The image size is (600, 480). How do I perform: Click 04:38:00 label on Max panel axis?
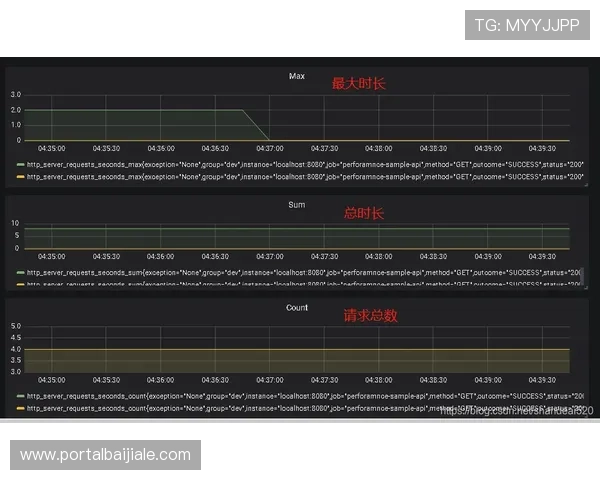click(x=378, y=149)
